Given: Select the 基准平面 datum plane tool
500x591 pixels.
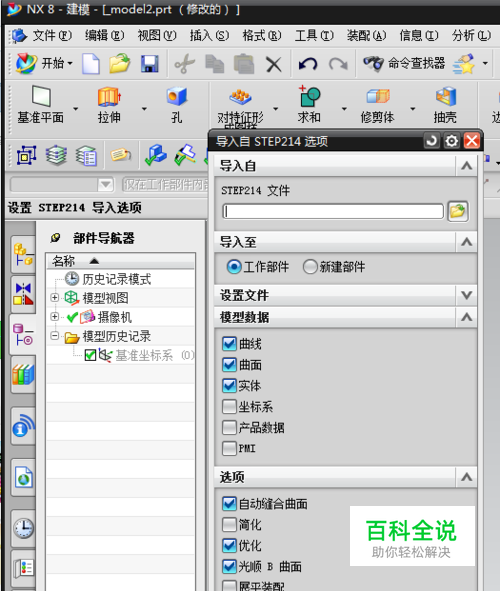Looking at the screenshot, I should coord(41,105).
